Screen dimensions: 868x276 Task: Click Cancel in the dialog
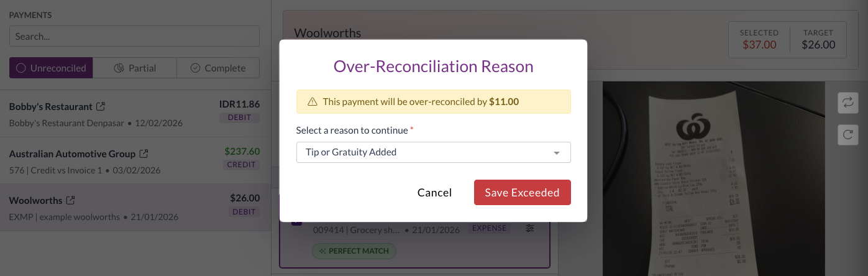tap(434, 193)
